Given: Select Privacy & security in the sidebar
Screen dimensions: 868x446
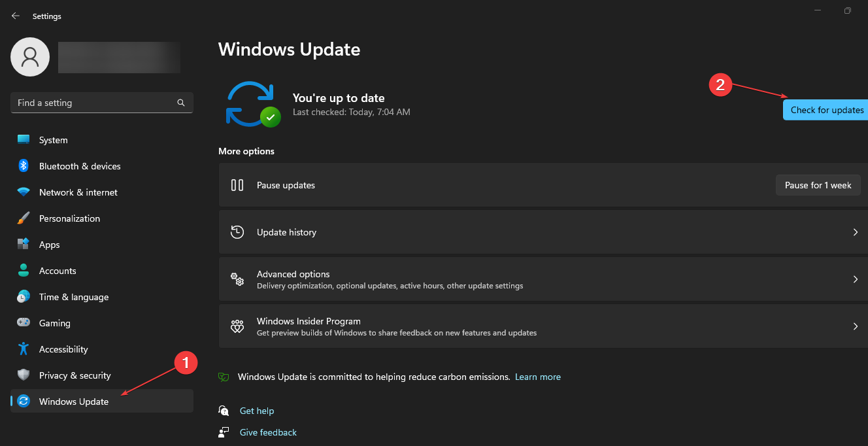Looking at the screenshot, I should tap(75, 375).
